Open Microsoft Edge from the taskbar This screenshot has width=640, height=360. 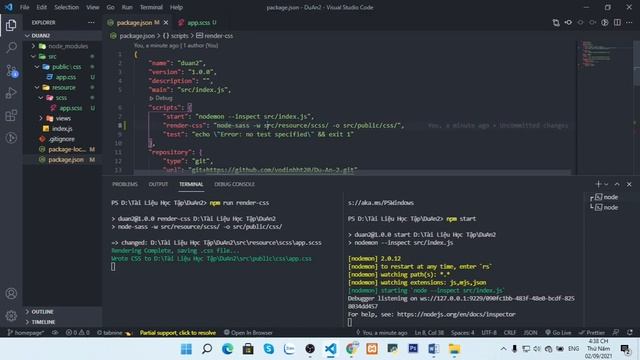click(228, 349)
